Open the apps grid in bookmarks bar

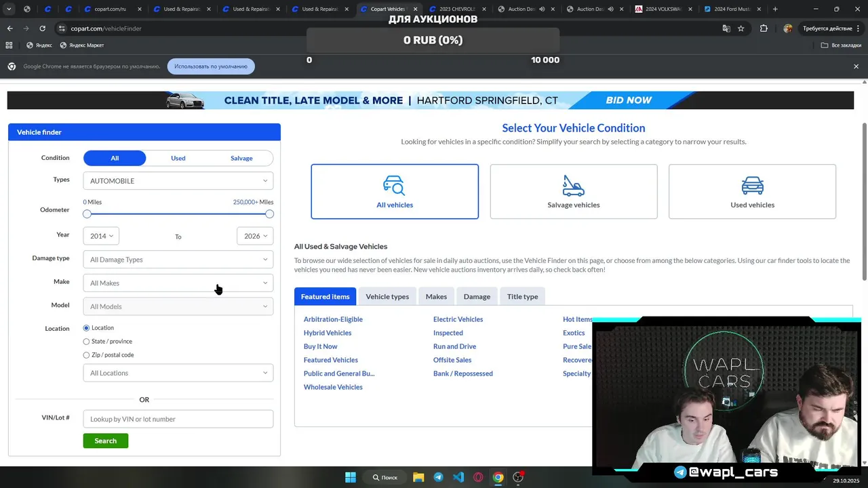click(9, 45)
